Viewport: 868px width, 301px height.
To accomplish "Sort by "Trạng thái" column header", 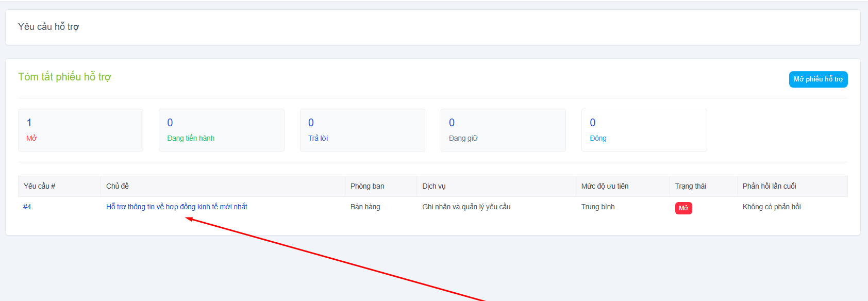I will tap(690, 186).
